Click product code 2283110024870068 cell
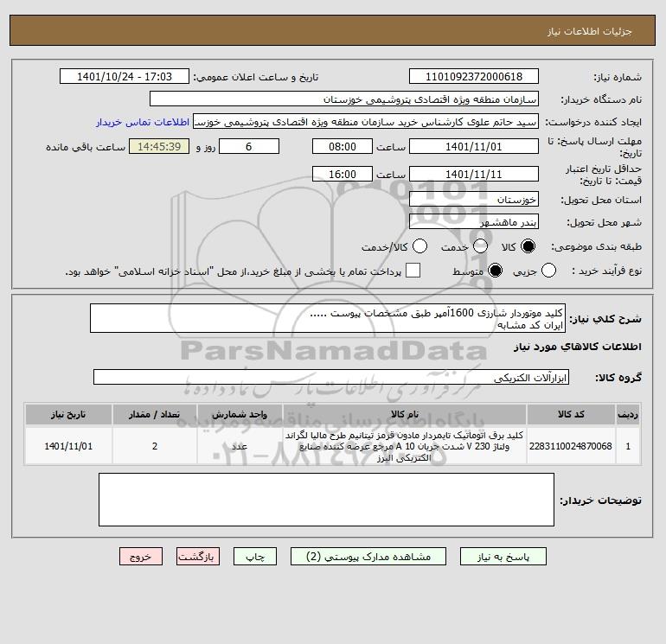Image resolution: width=666 pixels, height=644 pixels. [571, 446]
